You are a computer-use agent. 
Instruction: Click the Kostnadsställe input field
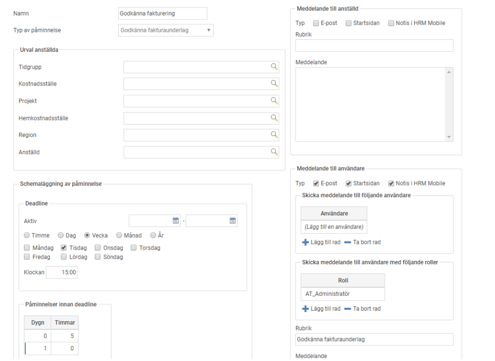(201, 84)
